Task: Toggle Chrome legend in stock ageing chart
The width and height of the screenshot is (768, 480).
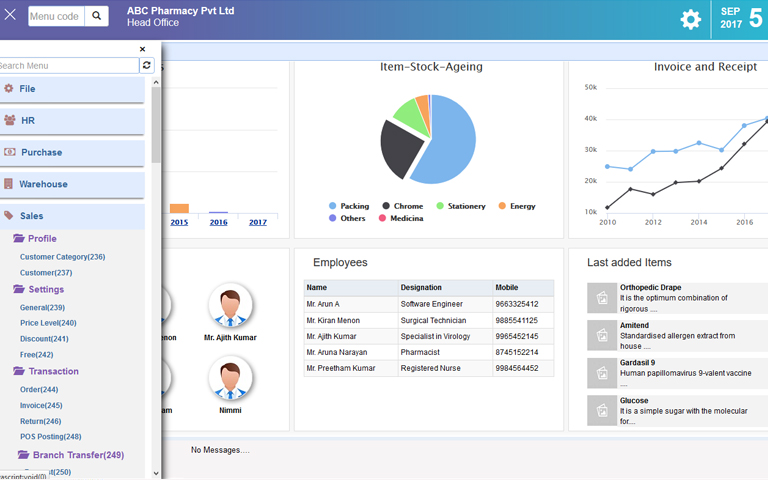Action: [403, 206]
